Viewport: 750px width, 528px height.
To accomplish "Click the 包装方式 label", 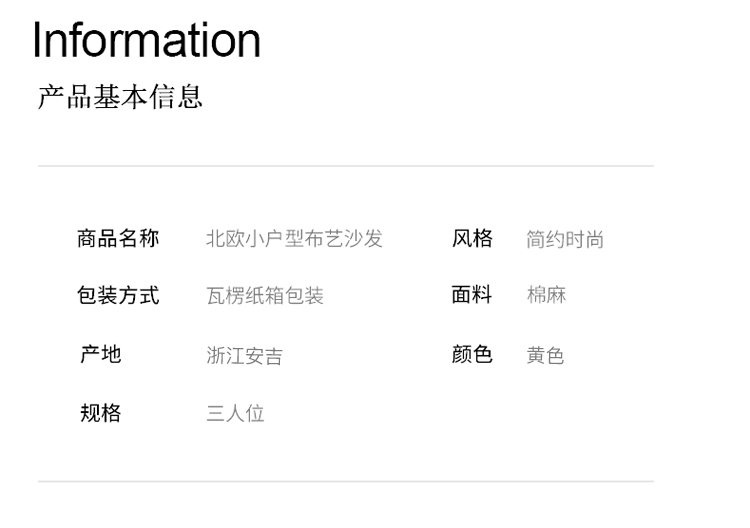I will tap(118, 295).
